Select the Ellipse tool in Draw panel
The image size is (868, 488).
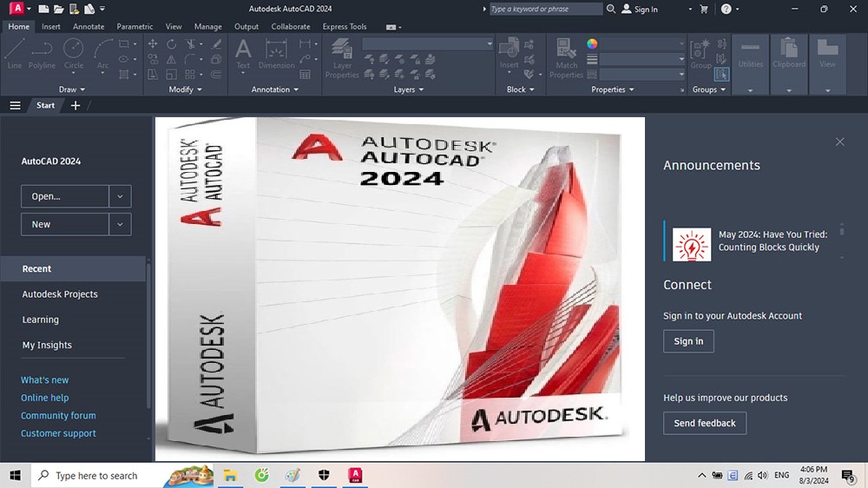pyautogui.click(x=124, y=59)
